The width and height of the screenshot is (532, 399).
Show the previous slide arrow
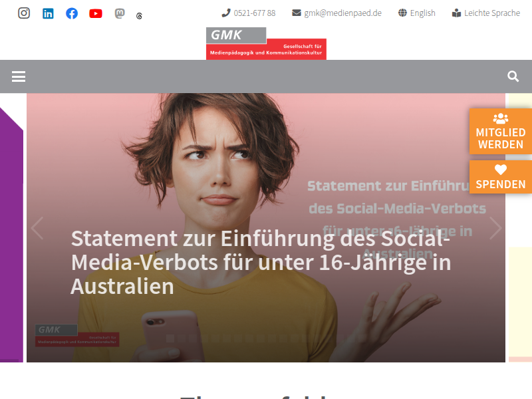click(x=37, y=228)
